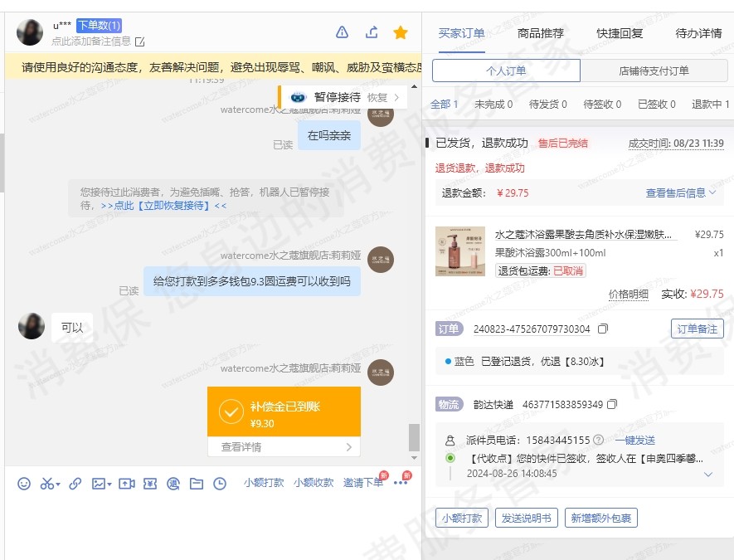The height and width of the screenshot is (560, 734).
Task: Click the 新增额外包裹 button
Action: [601, 518]
